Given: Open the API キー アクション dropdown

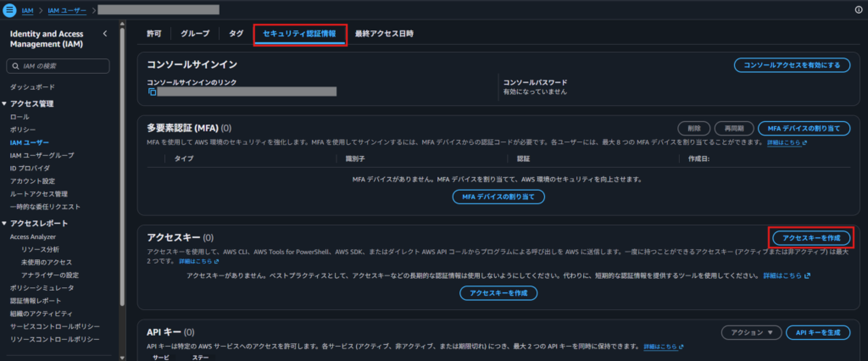Looking at the screenshot, I should (x=752, y=333).
